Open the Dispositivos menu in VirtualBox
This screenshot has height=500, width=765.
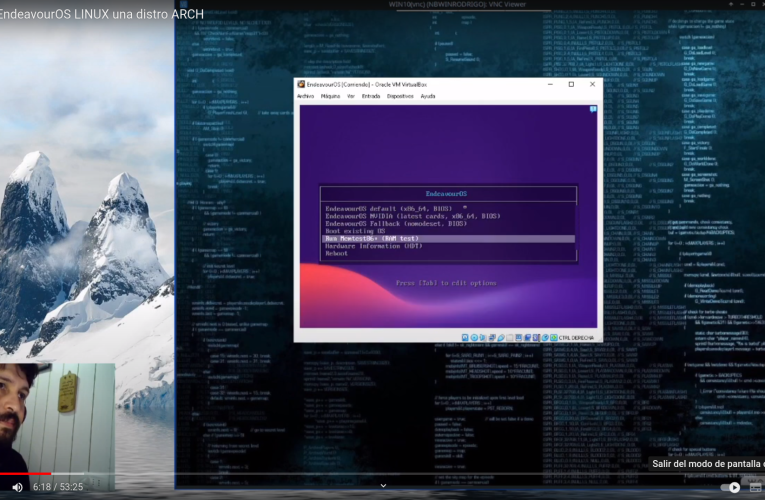click(x=400, y=96)
